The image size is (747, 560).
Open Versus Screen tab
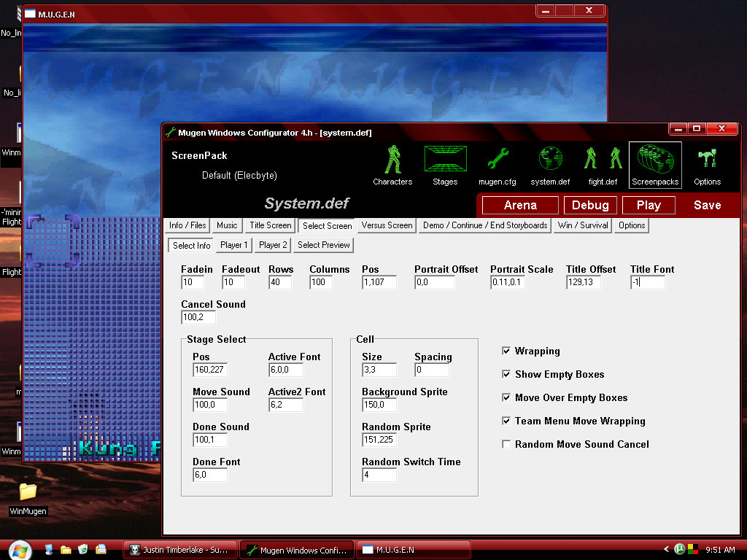tap(387, 225)
